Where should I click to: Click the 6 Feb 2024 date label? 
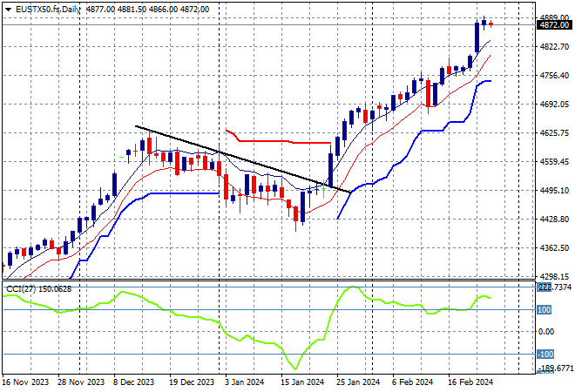(x=412, y=382)
